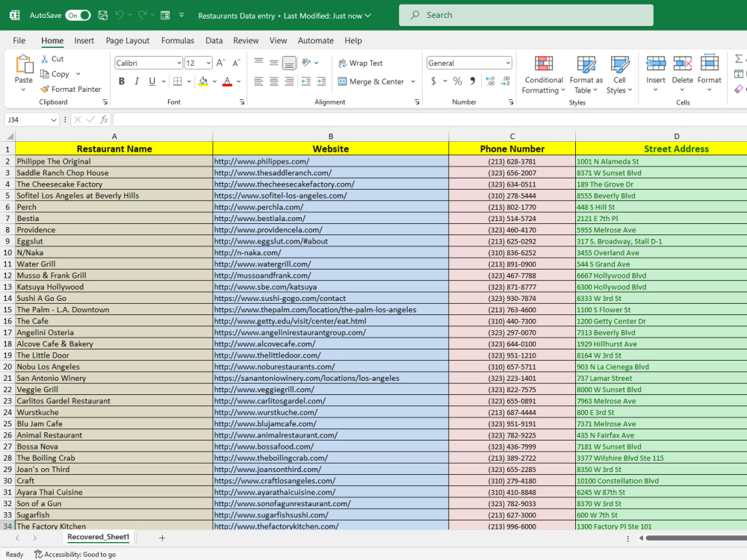Apply Italic formatting
The height and width of the screenshot is (560, 747).
(x=137, y=81)
